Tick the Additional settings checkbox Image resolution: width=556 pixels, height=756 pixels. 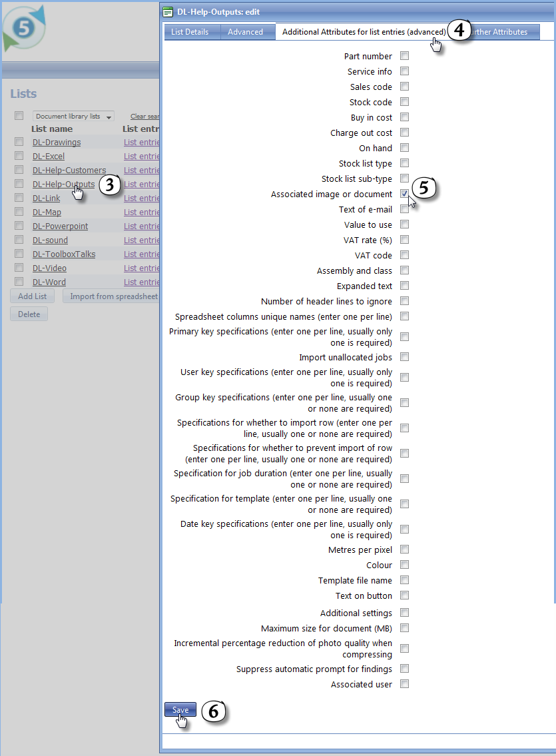tap(405, 613)
